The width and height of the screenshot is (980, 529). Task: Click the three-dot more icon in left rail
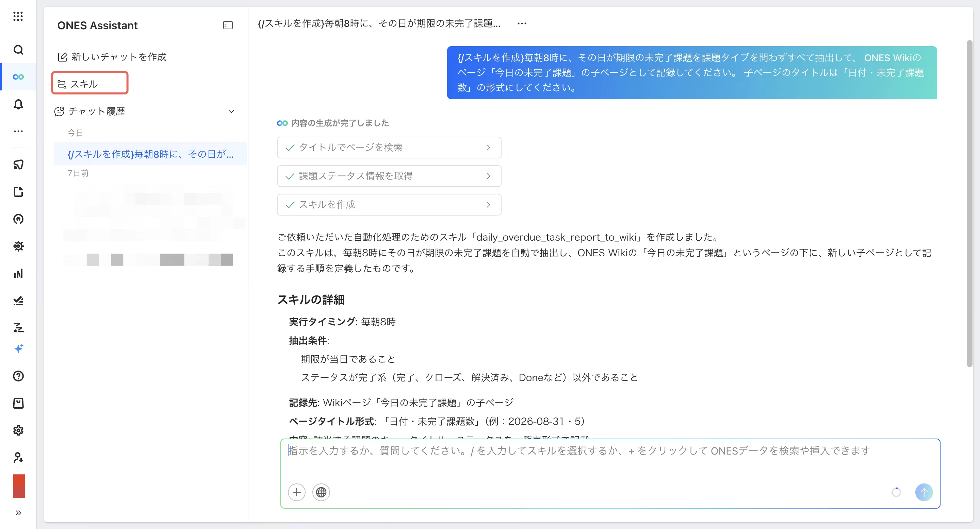tap(18, 131)
